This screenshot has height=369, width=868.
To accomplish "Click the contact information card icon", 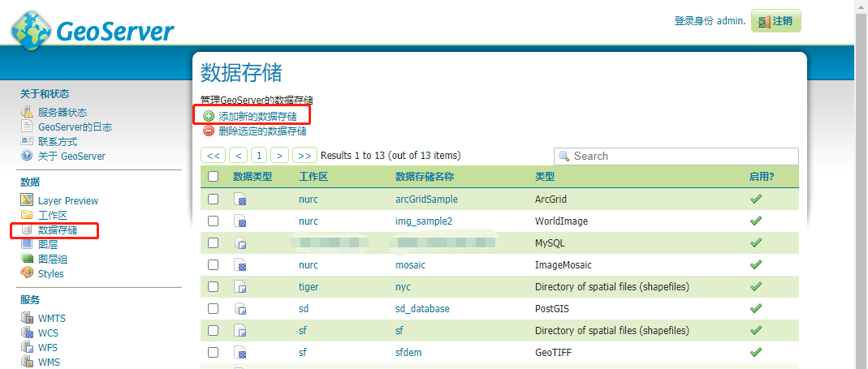I will click(x=27, y=141).
